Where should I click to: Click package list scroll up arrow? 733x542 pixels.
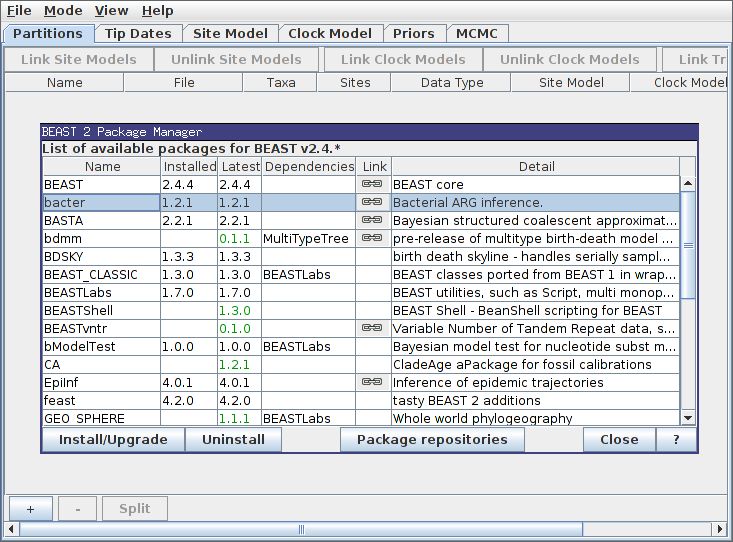688,184
